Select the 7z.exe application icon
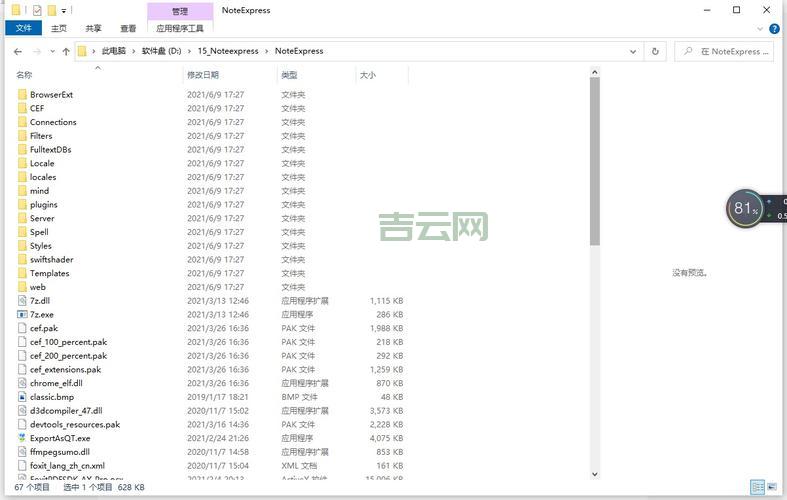The width and height of the screenshot is (787, 500). pos(22,314)
